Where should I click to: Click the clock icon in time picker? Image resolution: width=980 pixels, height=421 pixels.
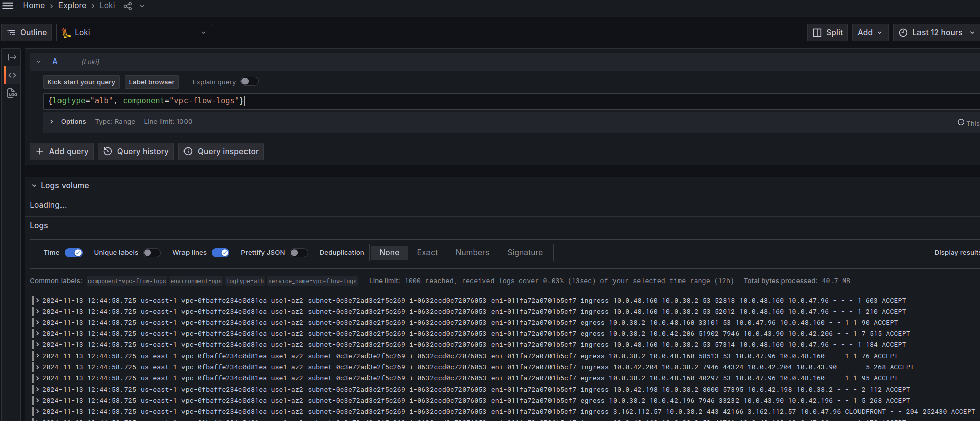[x=903, y=33]
